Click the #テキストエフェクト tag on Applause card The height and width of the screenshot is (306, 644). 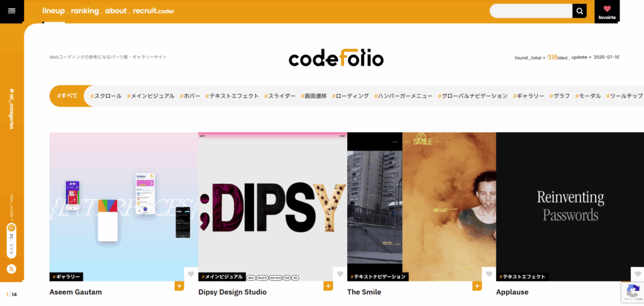tap(523, 277)
